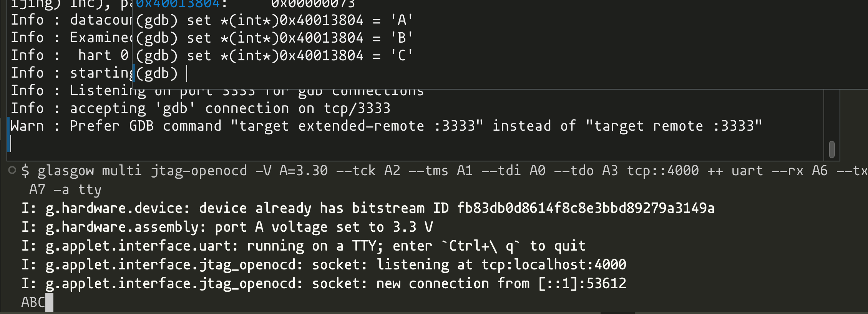The image size is (868, 314).
Task: Click the circle decoration beside the glasgow command
Action: coord(12,170)
